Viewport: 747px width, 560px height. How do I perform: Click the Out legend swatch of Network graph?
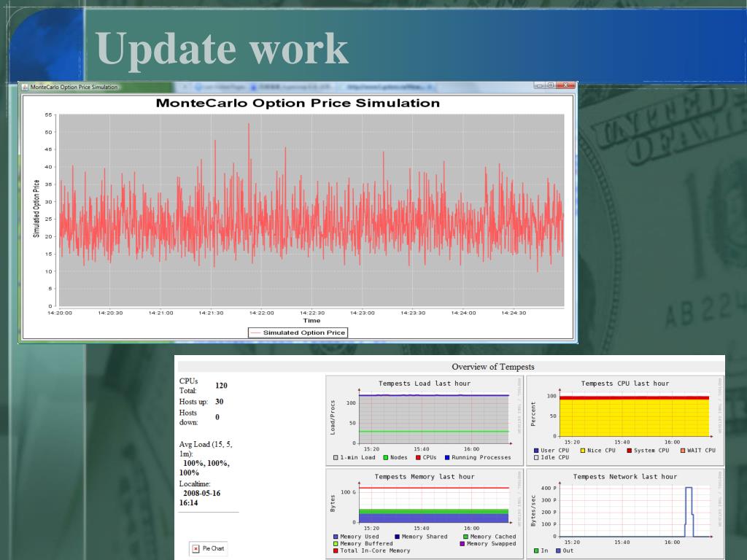tap(558, 551)
